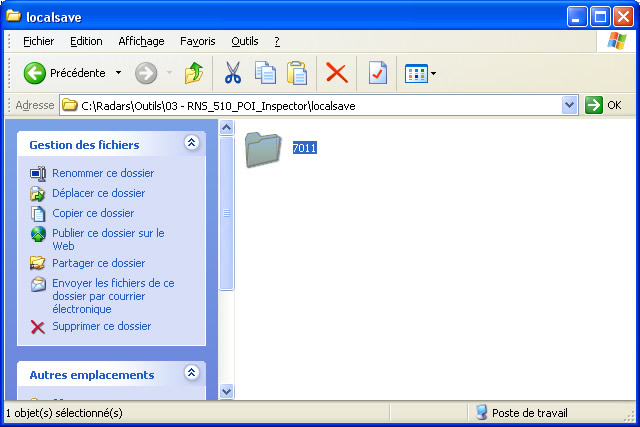Open the Outils menu

click(244, 41)
